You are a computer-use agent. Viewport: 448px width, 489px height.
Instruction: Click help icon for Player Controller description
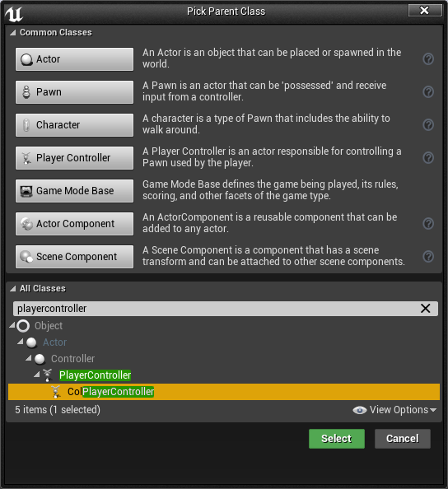click(428, 157)
